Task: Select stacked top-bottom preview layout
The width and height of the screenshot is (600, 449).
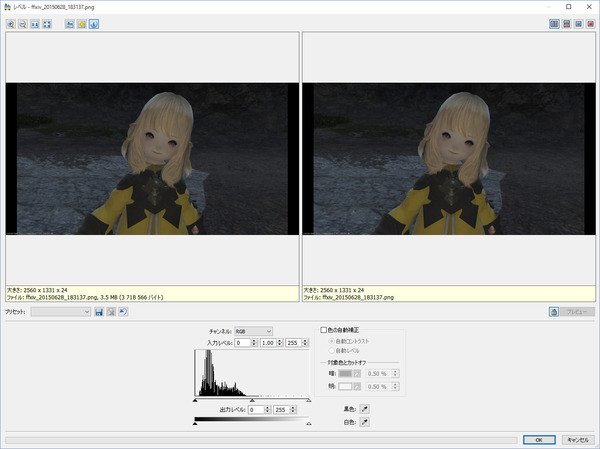Action: tap(567, 24)
